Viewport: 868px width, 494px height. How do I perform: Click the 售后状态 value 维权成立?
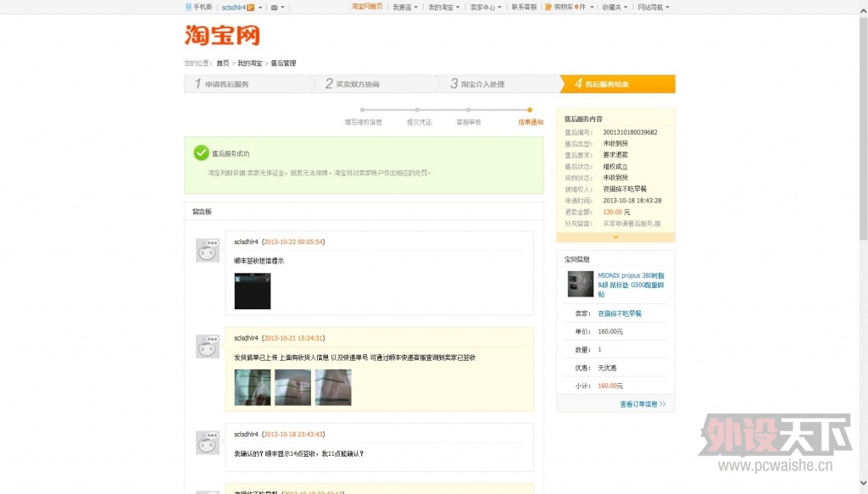(615, 167)
